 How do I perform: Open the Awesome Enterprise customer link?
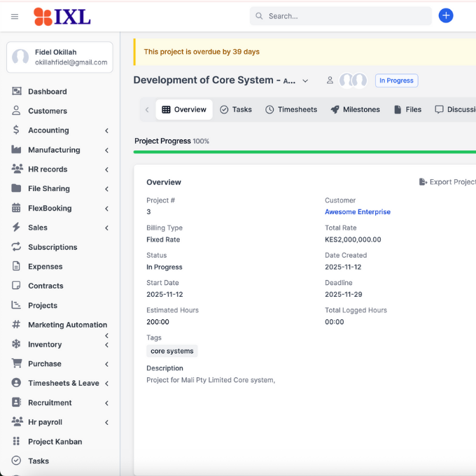tap(358, 212)
